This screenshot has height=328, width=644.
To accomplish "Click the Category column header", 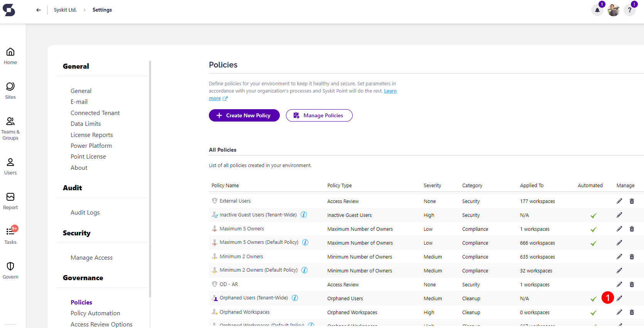I will point(472,186).
